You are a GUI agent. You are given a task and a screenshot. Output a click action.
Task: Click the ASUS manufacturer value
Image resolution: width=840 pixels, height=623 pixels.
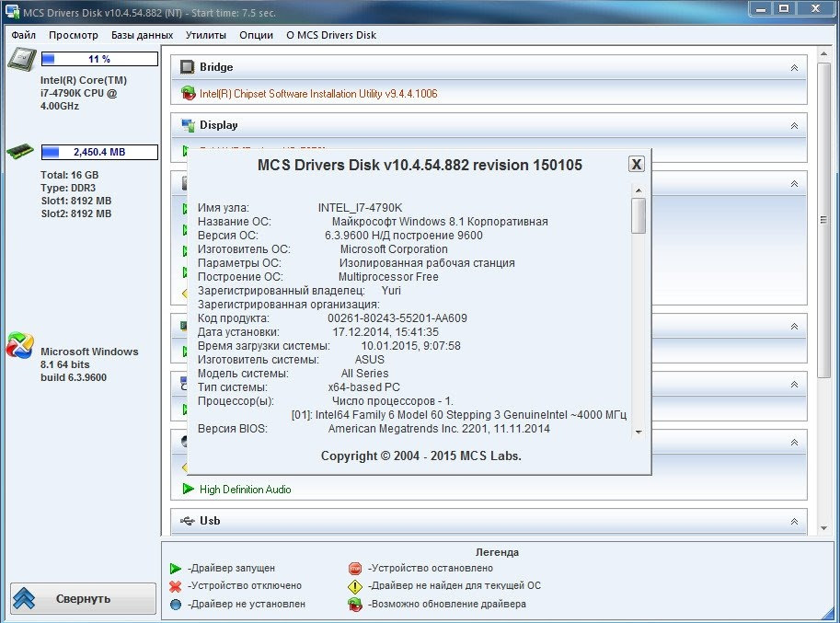click(370, 360)
